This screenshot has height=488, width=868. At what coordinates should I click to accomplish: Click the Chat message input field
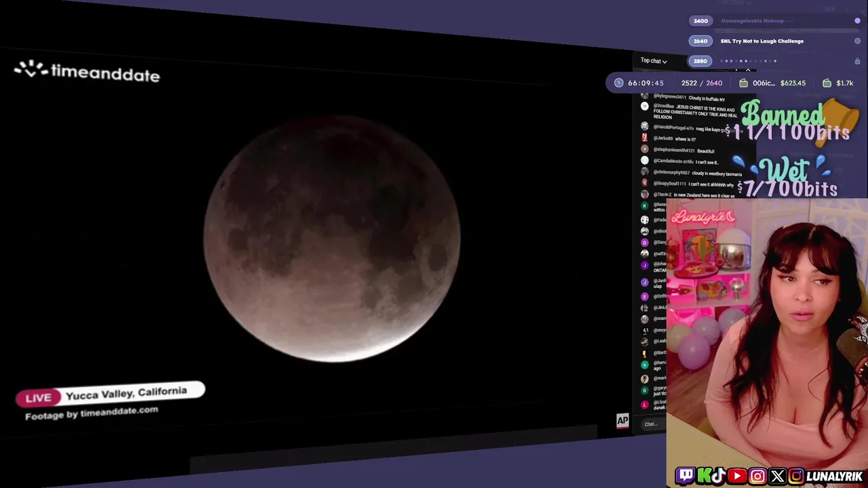652,424
